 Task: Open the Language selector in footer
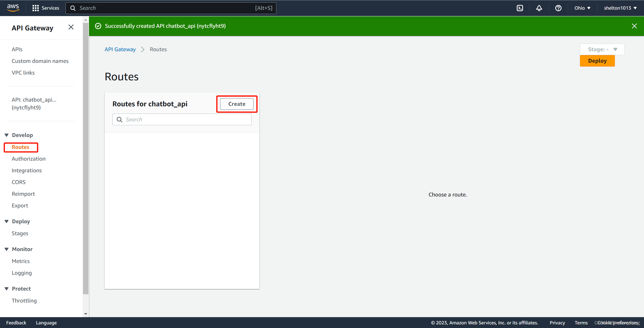(46, 323)
